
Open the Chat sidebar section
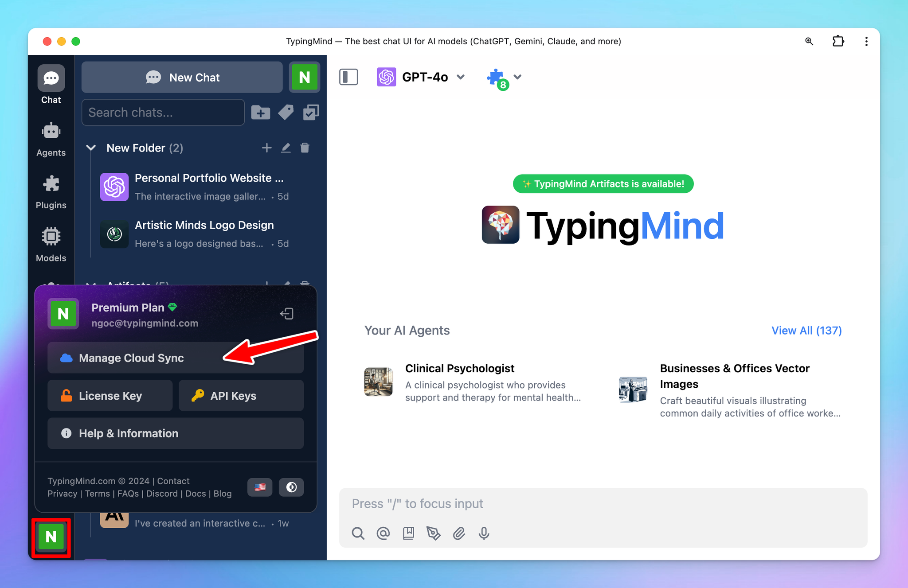[x=51, y=85]
